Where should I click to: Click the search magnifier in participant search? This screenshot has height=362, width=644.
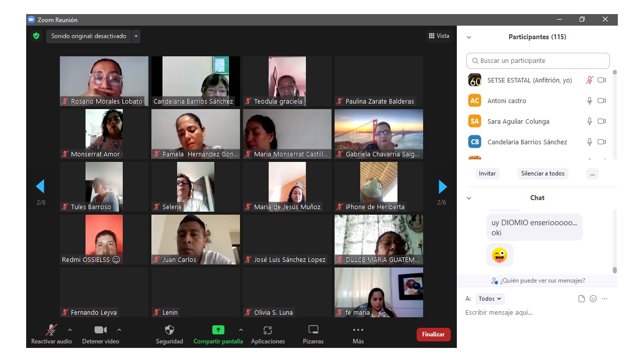point(475,61)
